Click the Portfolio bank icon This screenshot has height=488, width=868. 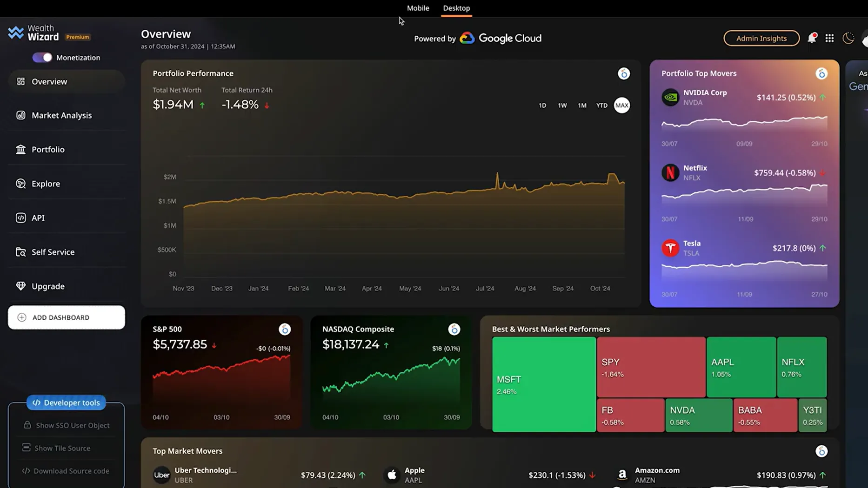click(21, 149)
